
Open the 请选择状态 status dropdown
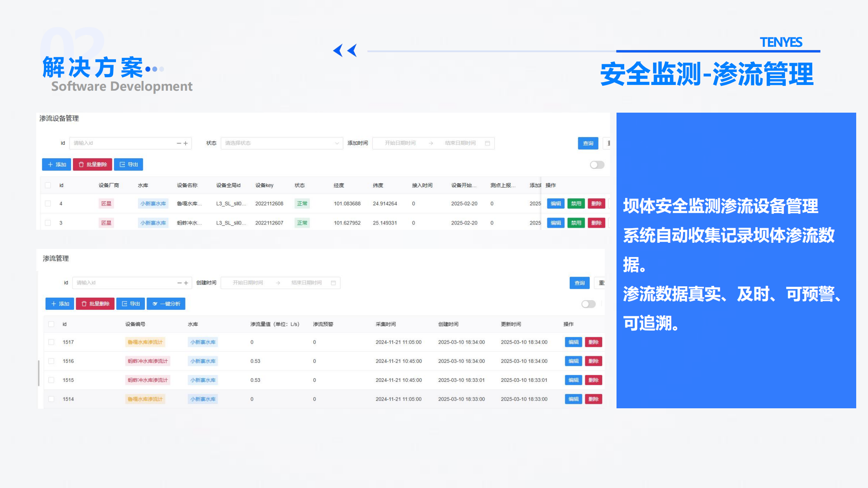coord(282,143)
